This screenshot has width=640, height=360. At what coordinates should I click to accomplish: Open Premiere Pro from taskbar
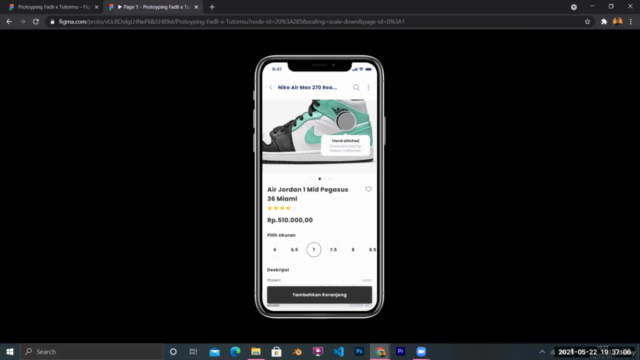coord(400,351)
